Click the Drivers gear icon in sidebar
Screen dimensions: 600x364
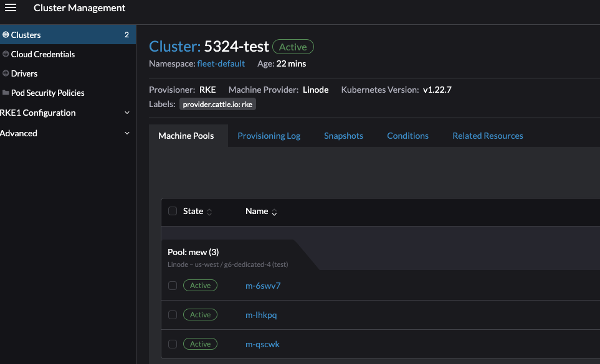[6, 73]
